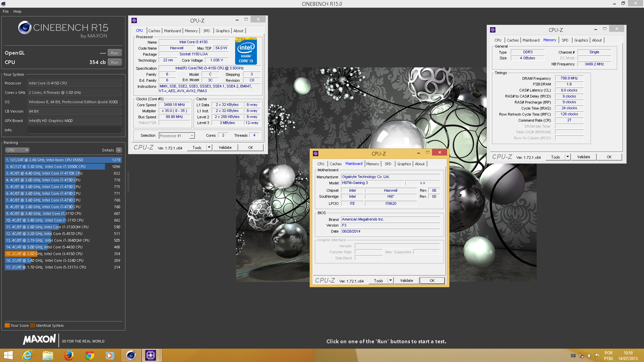Click the Tools button in the Mainboard window
The image size is (644, 362).
378,281
